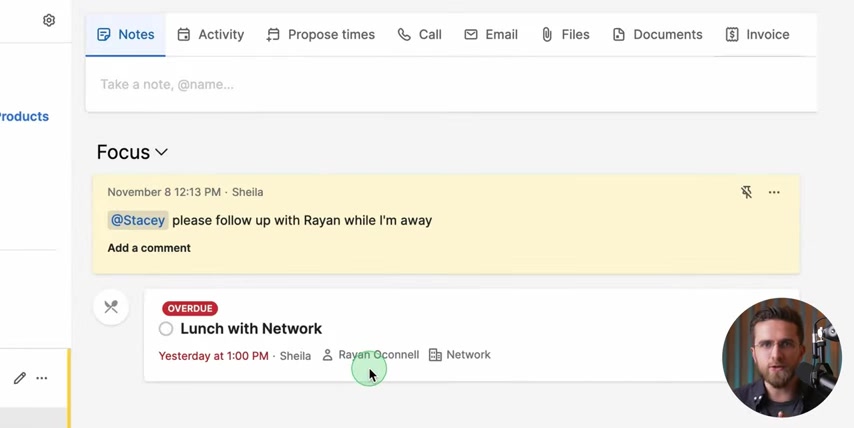
Task: Open the Activity tab
Action: point(211,35)
